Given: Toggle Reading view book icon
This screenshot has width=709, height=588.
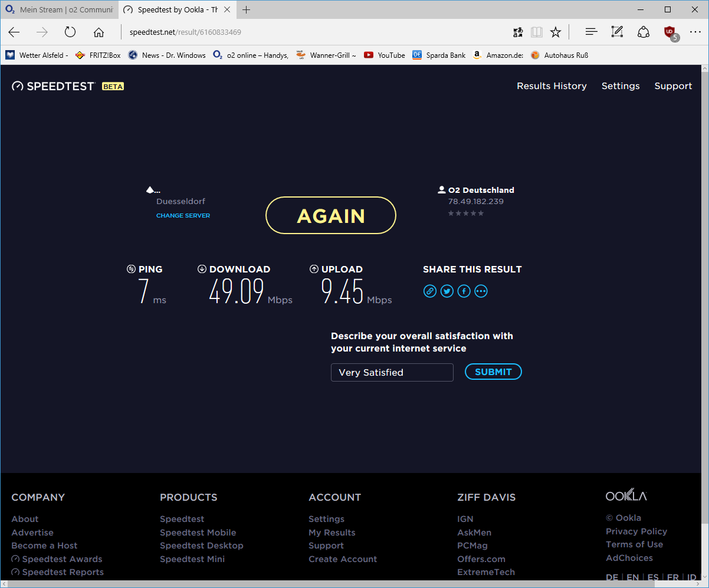Looking at the screenshot, I should pyautogui.click(x=537, y=32).
